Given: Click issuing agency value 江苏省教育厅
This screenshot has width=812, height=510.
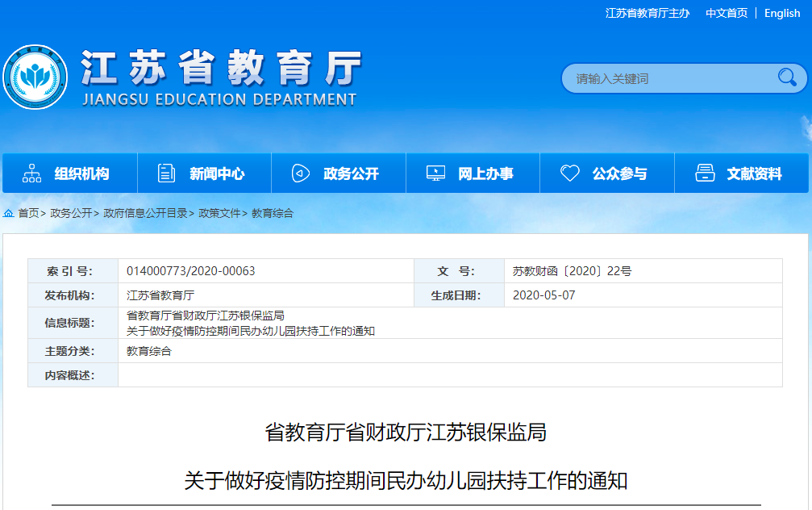Looking at the screenshot, I should 160,295.
